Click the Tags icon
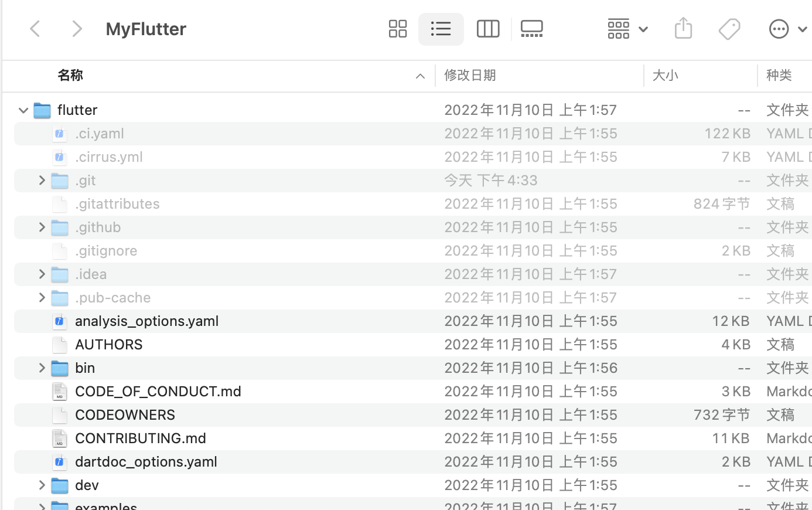This screenshot has width=812, height=510. coord(729,29)
